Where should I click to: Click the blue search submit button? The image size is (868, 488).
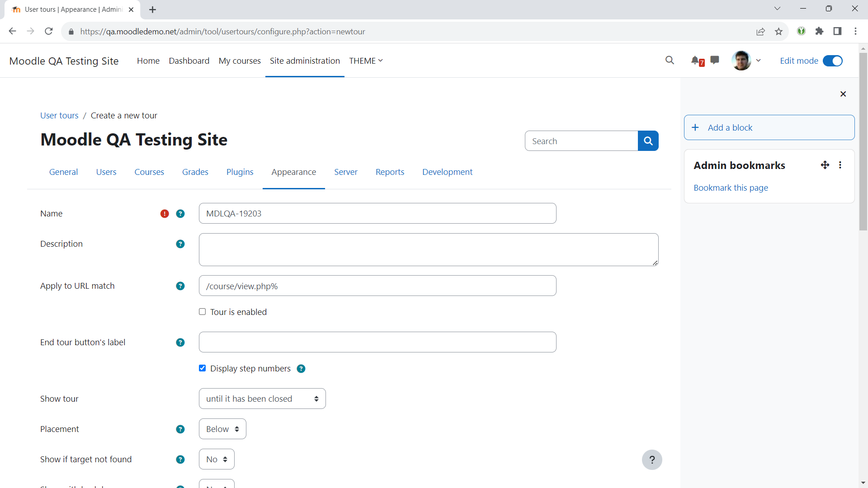click(648, 141)
